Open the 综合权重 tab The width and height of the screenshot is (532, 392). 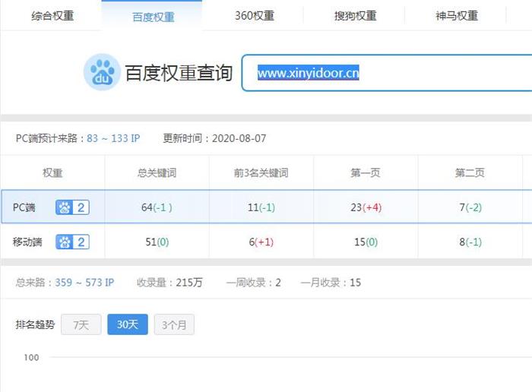[52, 16]
